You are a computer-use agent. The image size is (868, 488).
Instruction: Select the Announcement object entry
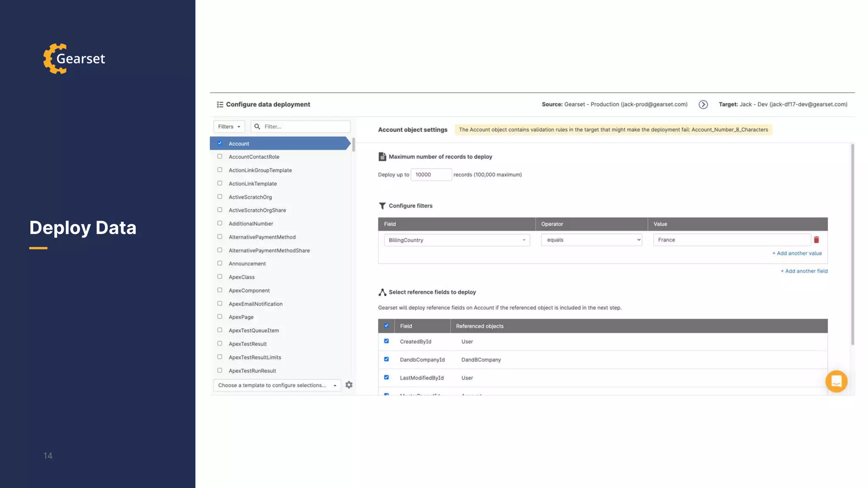point(247,263)
